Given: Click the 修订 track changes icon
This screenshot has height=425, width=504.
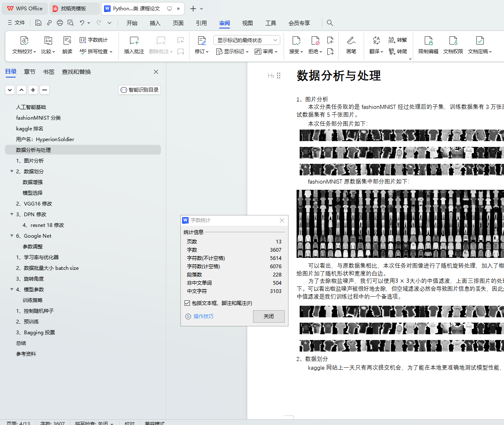Looking at the screenshot, I should pyautogui.click(x=201, y=40).
